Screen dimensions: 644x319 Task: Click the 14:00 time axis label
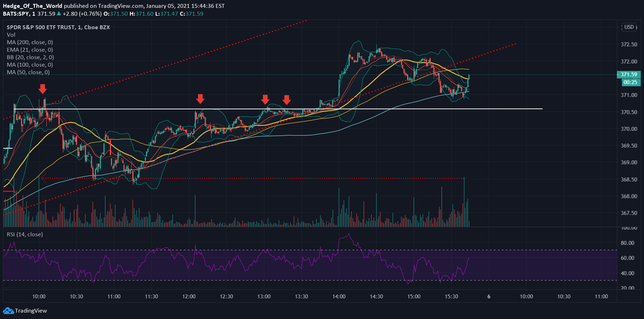point(339,297)
